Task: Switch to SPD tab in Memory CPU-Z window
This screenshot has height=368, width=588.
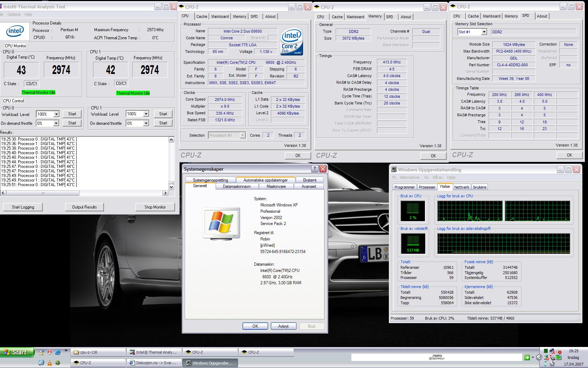Action: [x=390, y=17]
